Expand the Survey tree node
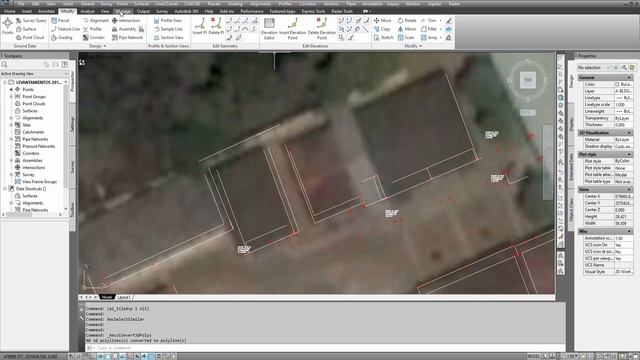This screenshot has height=360, width=640. (11, 175)
